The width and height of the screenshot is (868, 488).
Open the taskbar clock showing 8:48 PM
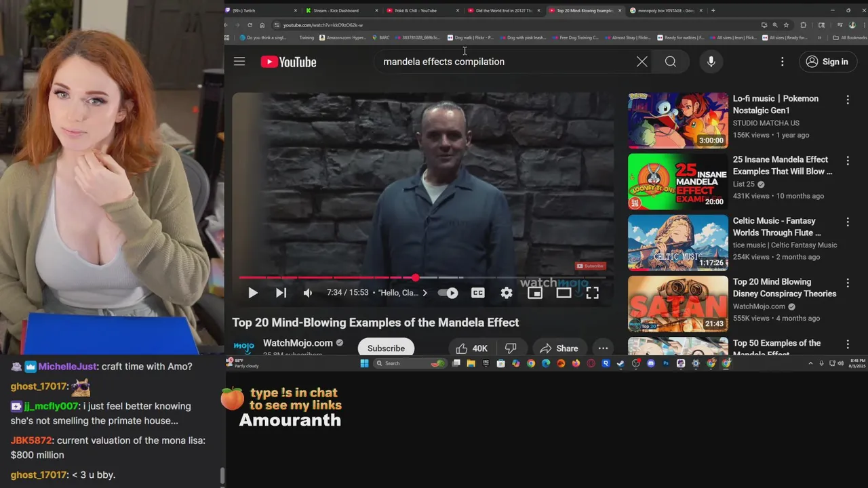tap(856, 363)
